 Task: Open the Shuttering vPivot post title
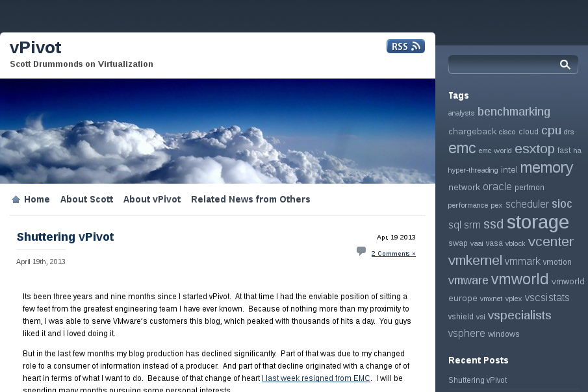(65, 237)
